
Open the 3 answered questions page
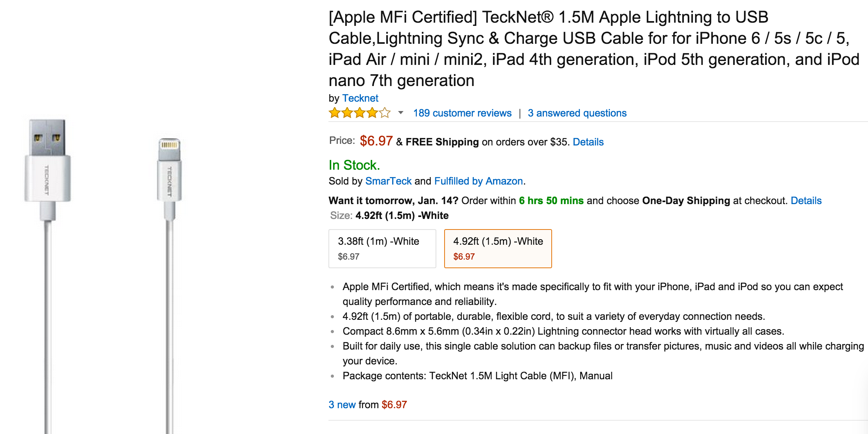(x=577, y=113)
